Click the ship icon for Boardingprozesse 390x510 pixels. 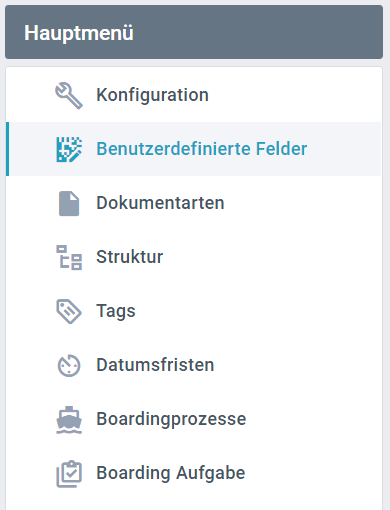click(69, 420)
